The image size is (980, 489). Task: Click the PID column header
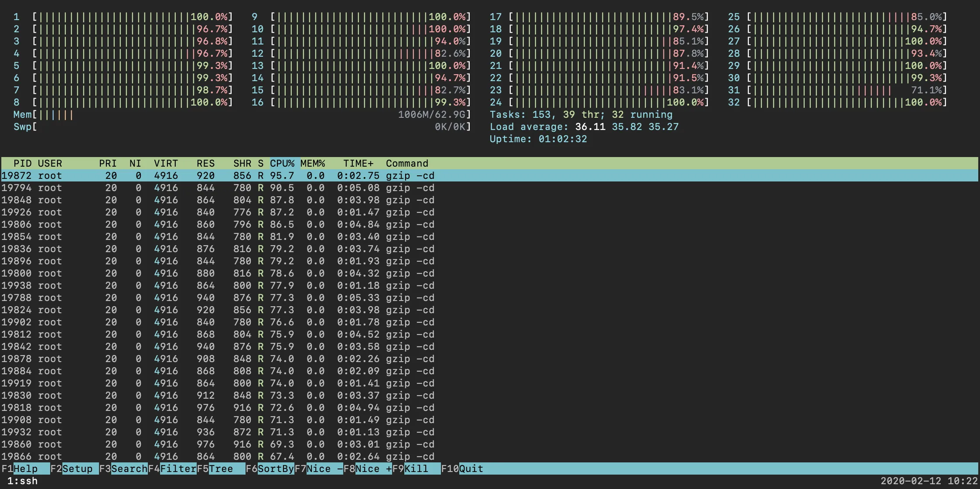pyautogui.click(x=22, y=163)
